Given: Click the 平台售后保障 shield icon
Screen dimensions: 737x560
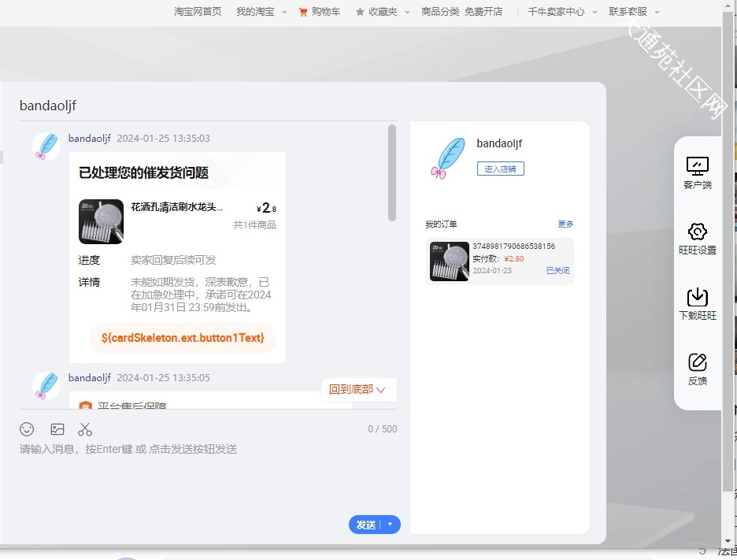Looking at the screenshot, I should [x=85, y=406].
